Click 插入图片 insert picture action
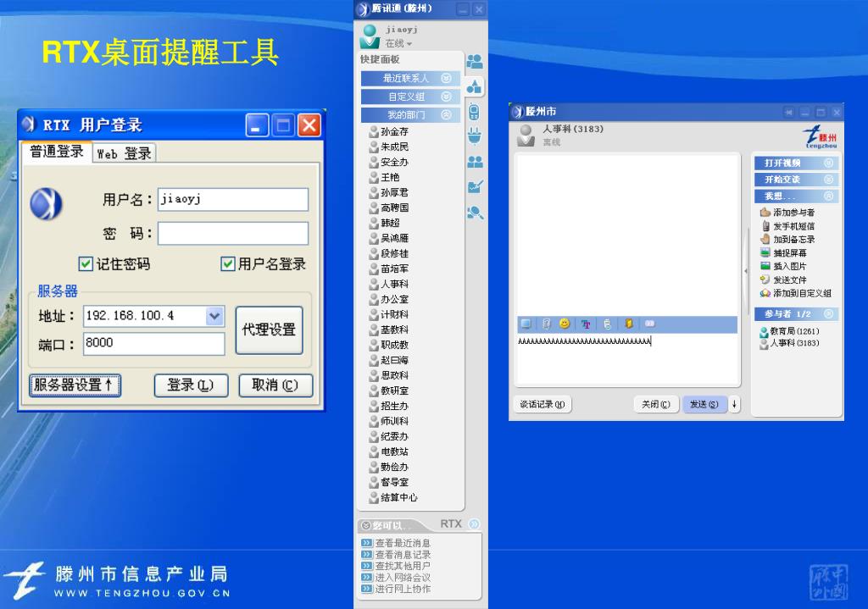Screen dimensions: 868x609 click(782, 266)
